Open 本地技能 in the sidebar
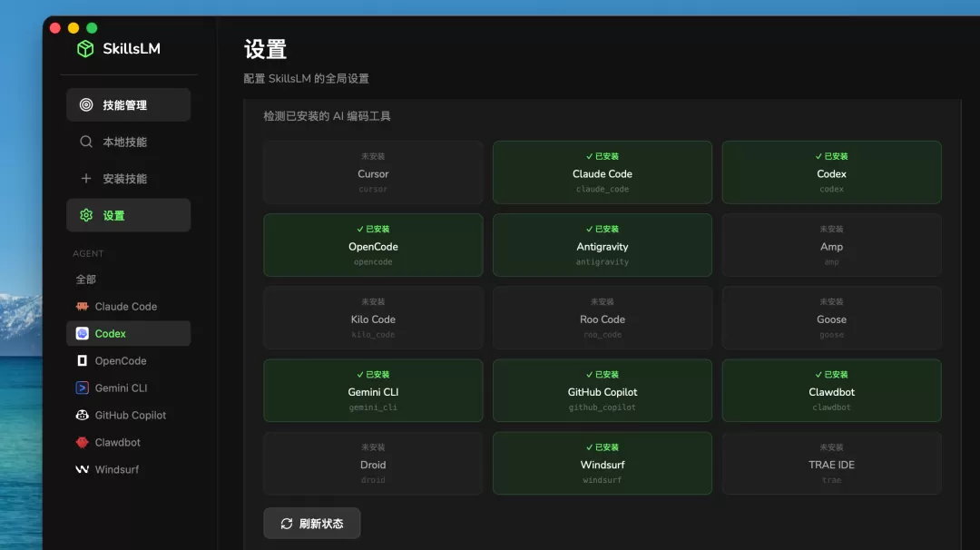This screenshot has width=980, height=550. coord(128,142)
